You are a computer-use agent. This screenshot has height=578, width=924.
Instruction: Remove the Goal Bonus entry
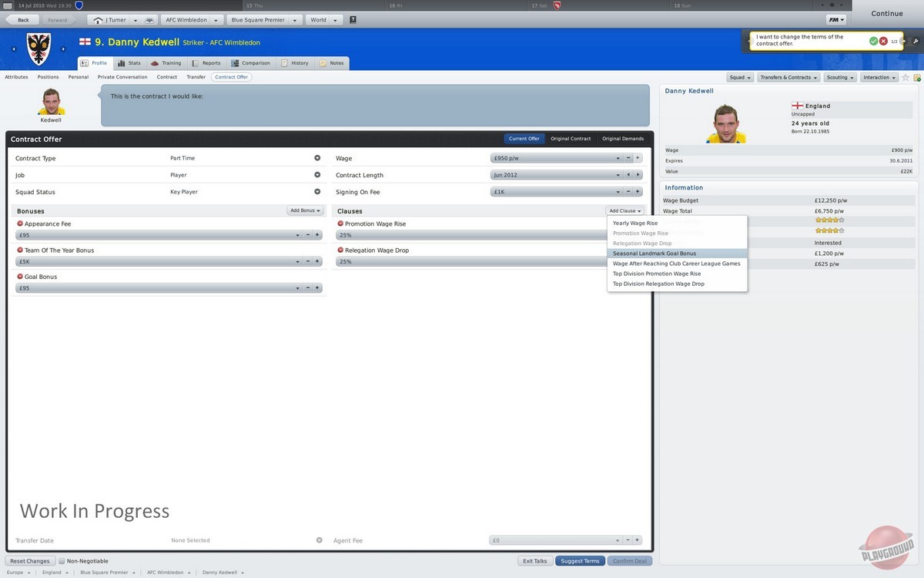coord(20,277)
